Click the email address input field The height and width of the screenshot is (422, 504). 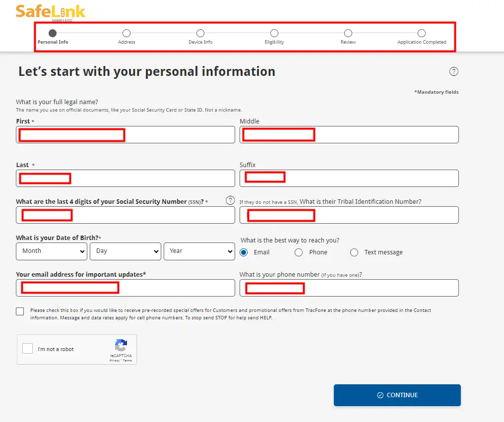click(x=126, y=288)
